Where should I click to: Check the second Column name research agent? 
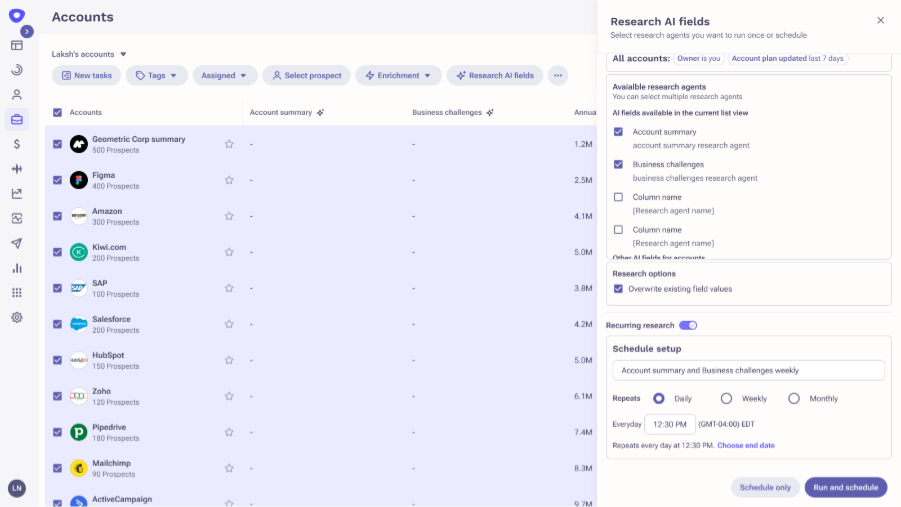click(x=618, y=230)
